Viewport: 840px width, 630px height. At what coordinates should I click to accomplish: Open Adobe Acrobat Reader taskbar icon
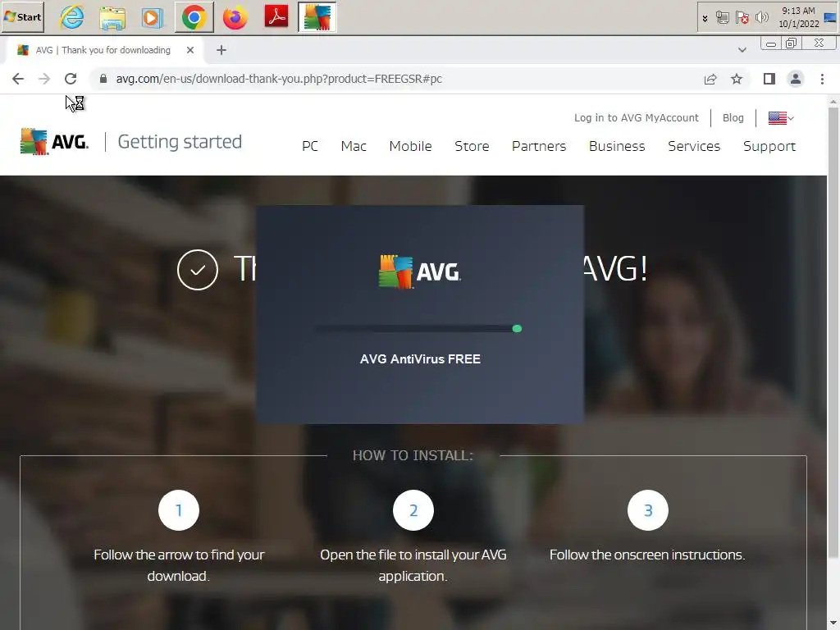tap(276, 17)
